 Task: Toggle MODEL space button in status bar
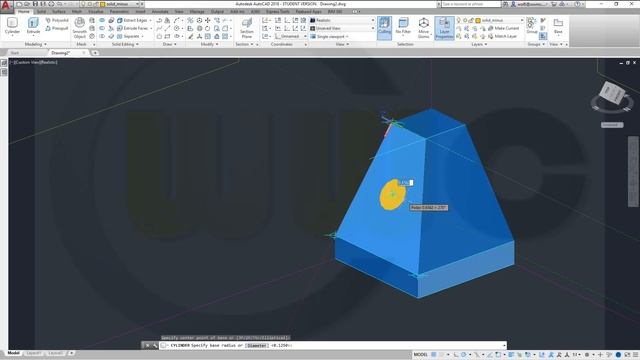420,355
